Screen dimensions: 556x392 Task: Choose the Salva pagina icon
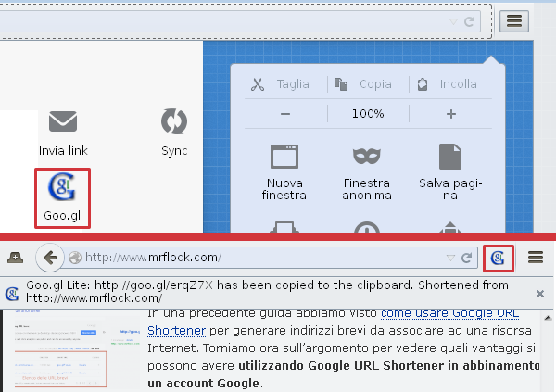(x=450, y=156)
